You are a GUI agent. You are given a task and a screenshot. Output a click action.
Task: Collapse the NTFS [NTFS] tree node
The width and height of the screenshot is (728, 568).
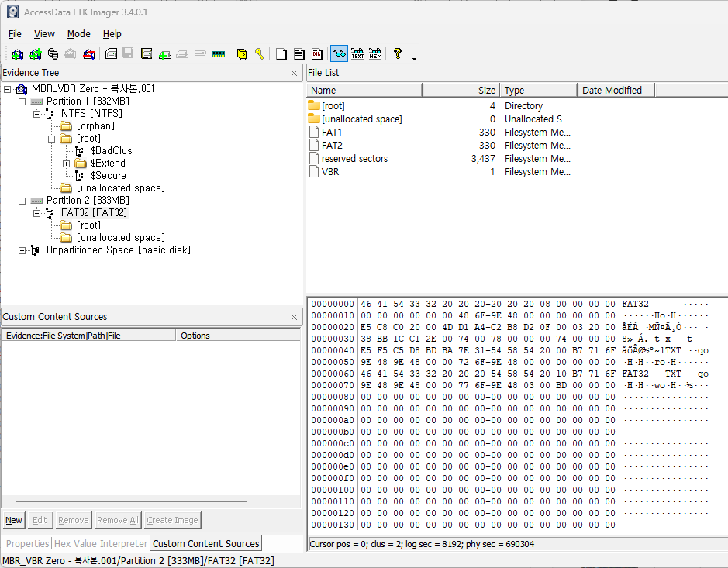36,114
